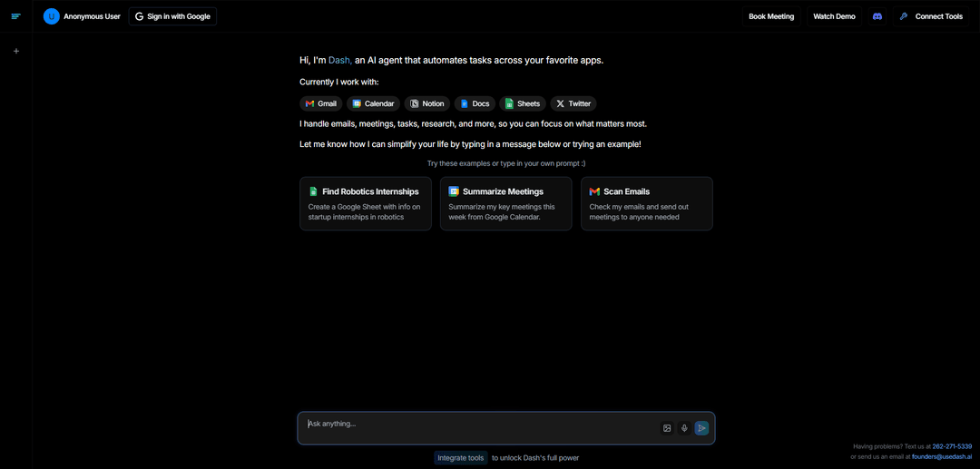Click the founders@usedash.ai email link

pyautogui.click(x=942, y=456)
